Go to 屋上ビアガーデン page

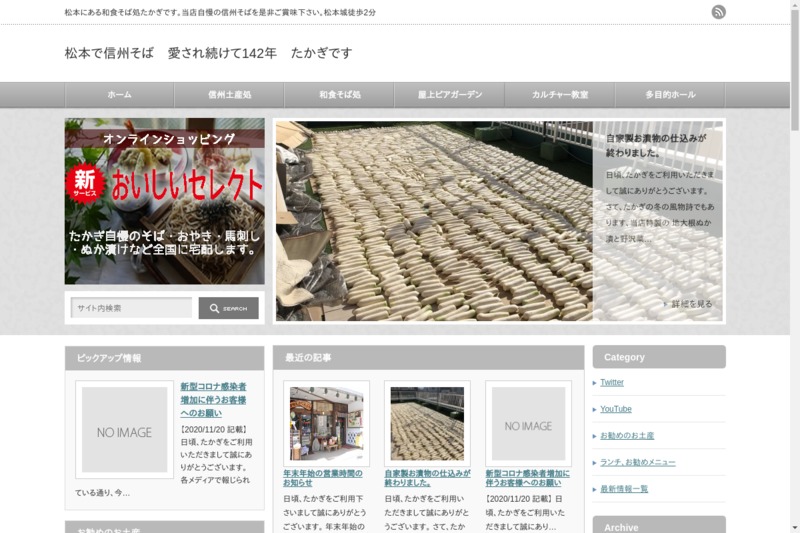[x=449, y=95]
